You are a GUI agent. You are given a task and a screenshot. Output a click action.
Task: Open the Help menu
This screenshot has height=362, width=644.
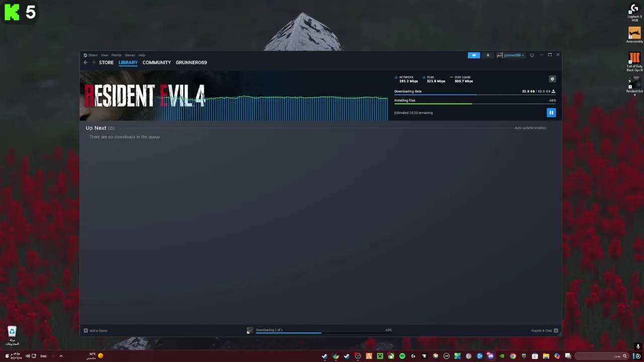[142, 55]
